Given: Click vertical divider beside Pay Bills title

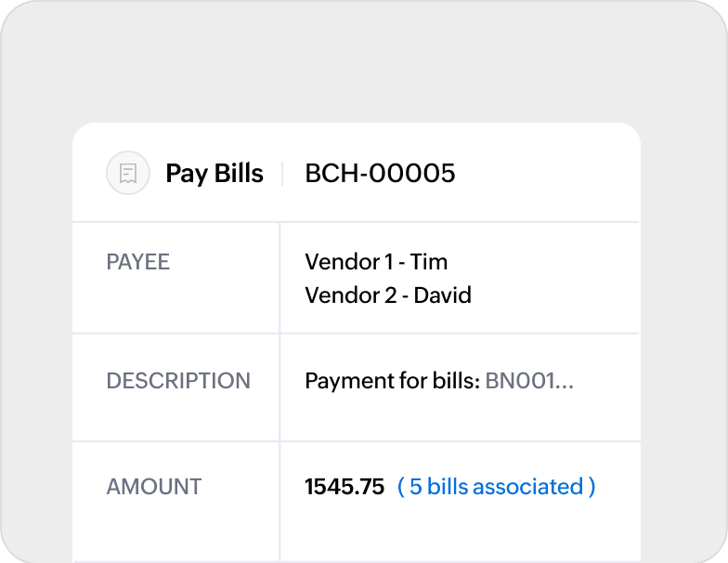Looking at the screenshot, I should point(282,174).
